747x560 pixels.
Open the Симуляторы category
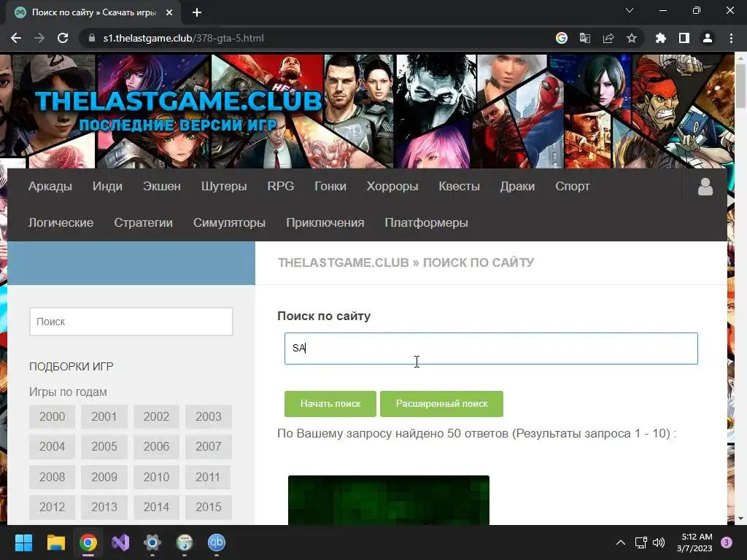coord(229,222)
